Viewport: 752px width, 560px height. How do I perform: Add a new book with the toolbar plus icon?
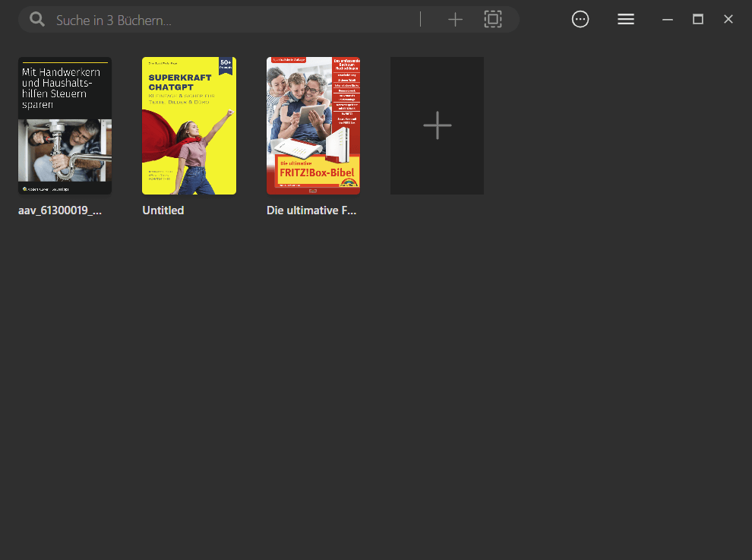pyautogui.click(x=455, y=19)
